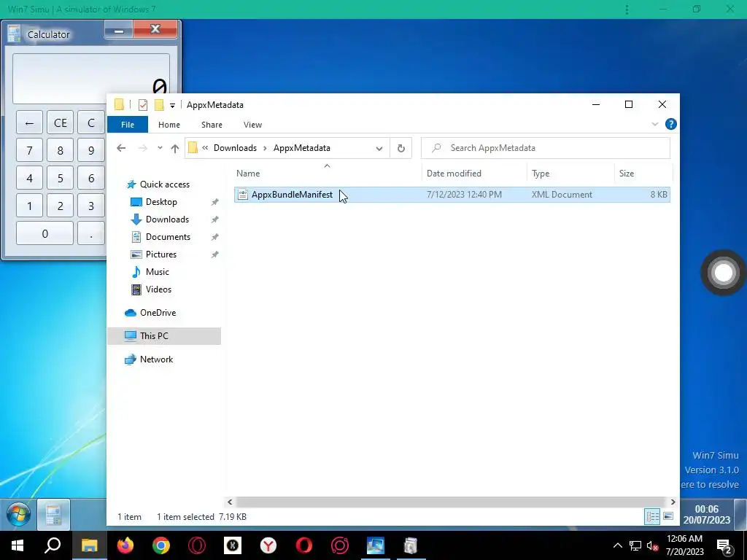Switch to Large icons view layout
Image resolution: width=747 pixels, height=560 pixels.
[x=668, y=516]
